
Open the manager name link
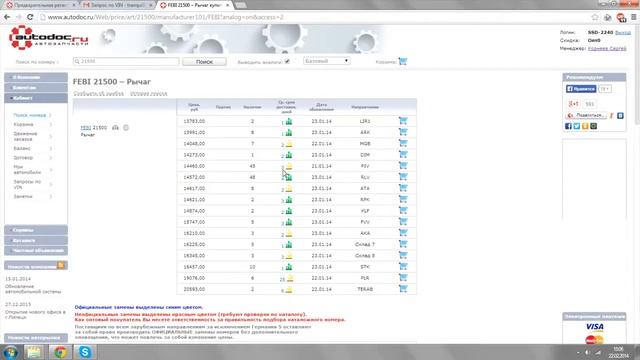607,48
